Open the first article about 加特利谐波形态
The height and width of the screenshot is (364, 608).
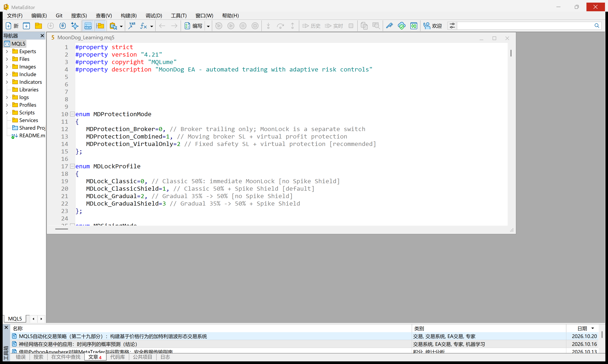pos(113,336)
